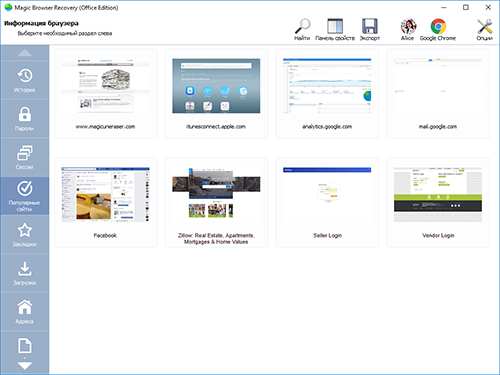Open the Сессии section
Viewport: 500px width, 375px height.
(x=25, y=157)
